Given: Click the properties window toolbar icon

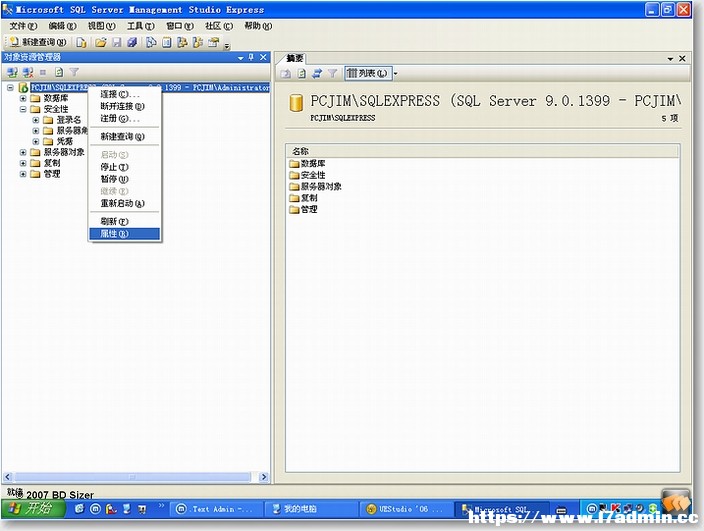Looking at the screenshot, I should 213,42.
